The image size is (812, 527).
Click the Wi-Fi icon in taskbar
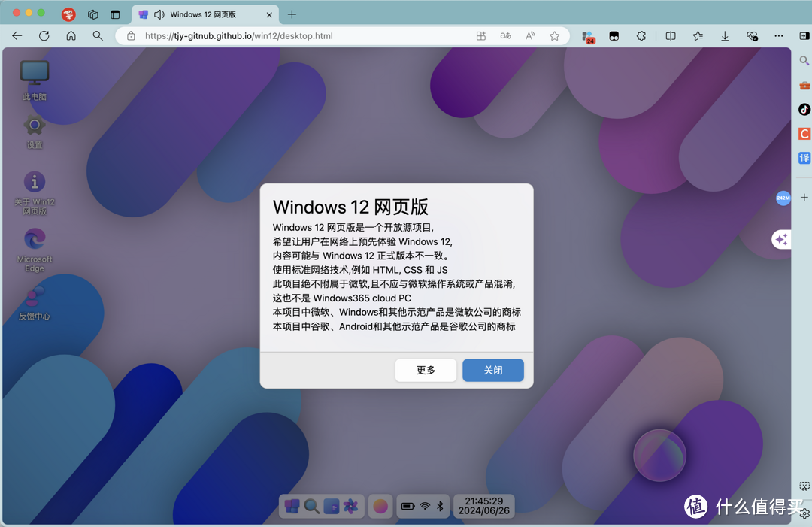pos(425,506)
